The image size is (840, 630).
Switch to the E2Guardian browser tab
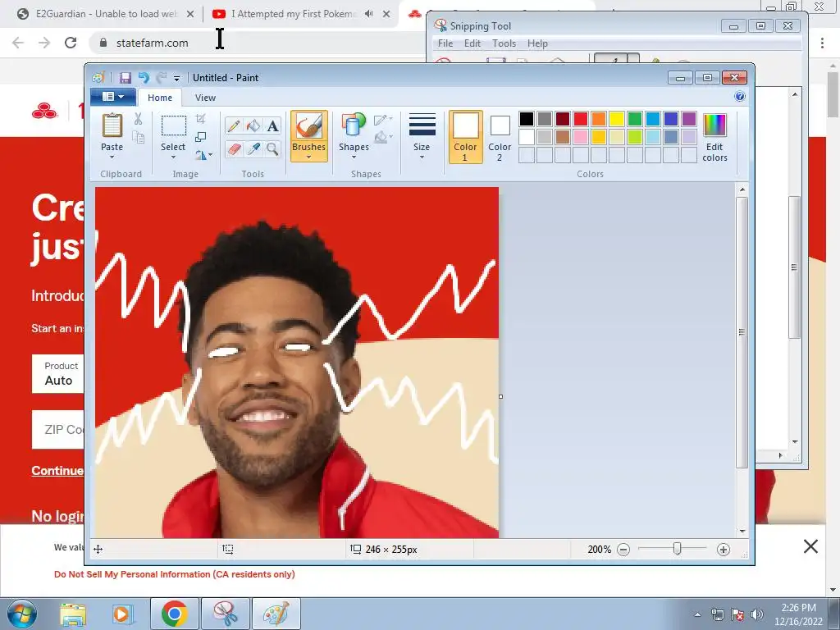(106, 14)
